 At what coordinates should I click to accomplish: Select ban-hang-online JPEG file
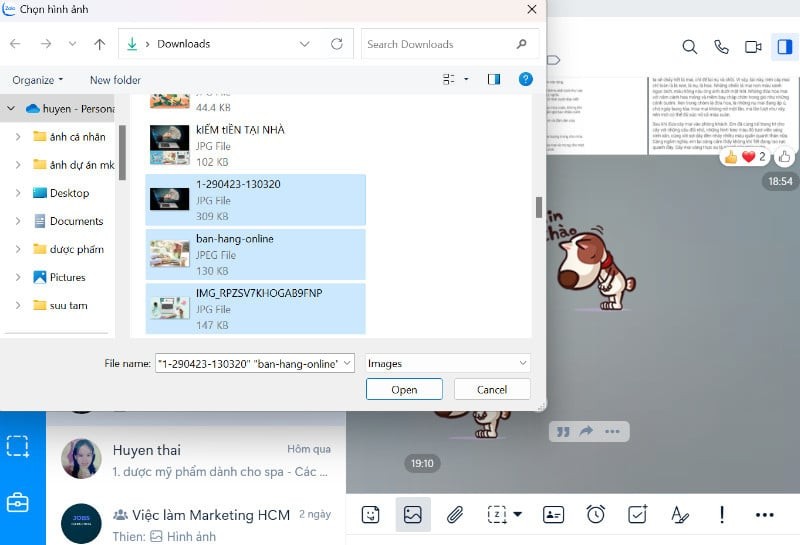click(x=255, y=254)
